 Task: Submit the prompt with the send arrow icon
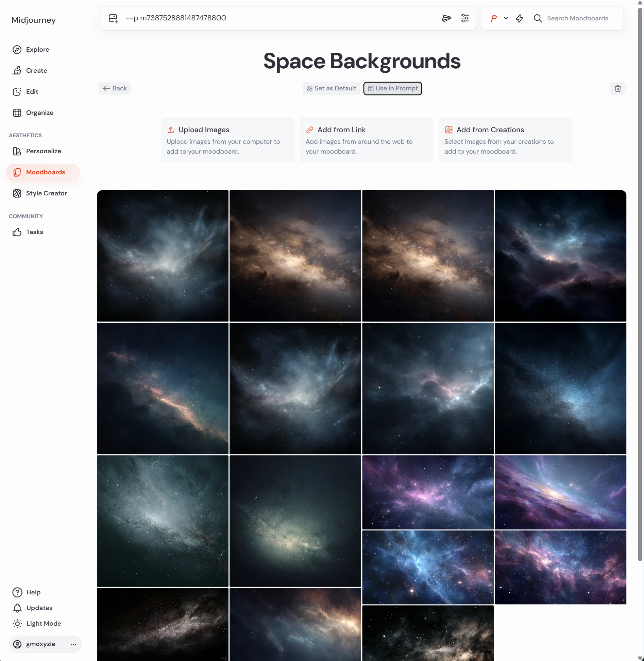click(x=446, y=18)
